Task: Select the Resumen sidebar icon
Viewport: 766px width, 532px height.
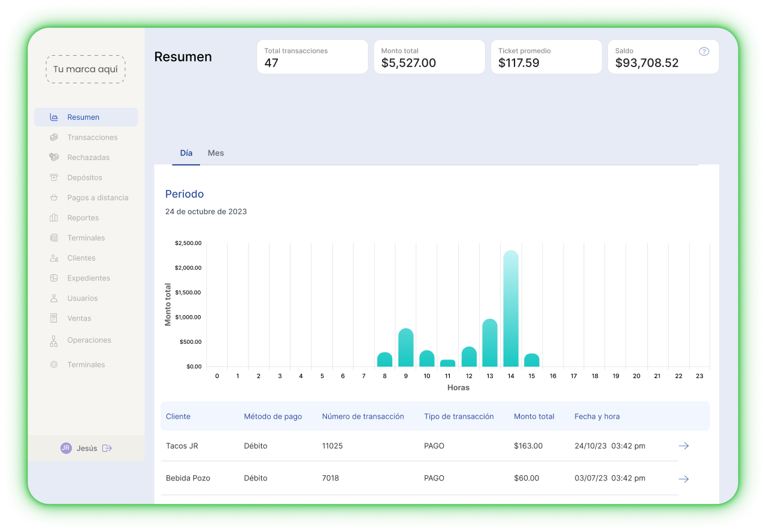Action: tap(55, 117)
